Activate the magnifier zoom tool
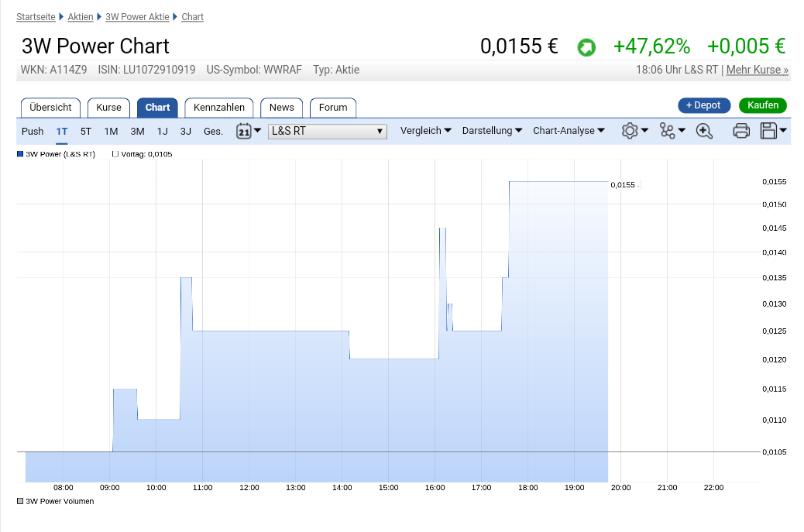The height and width of the screenshot is (532, 804). (704, 131)
